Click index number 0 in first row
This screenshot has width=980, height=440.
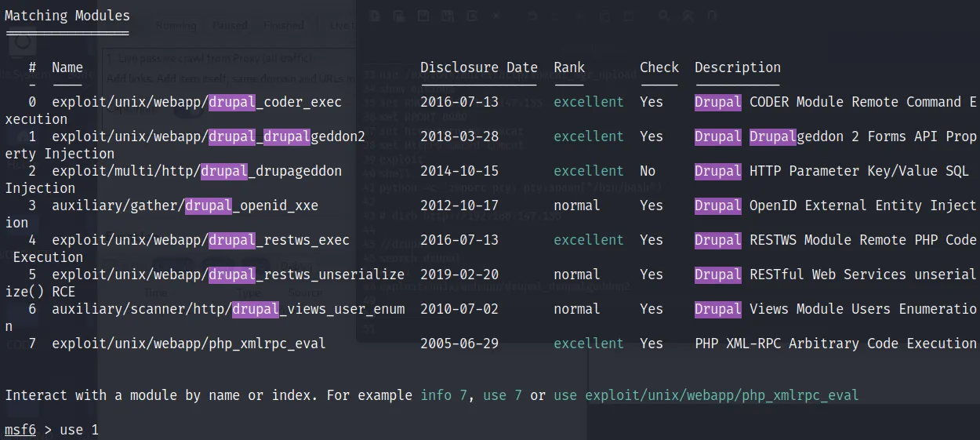point(32,102)
